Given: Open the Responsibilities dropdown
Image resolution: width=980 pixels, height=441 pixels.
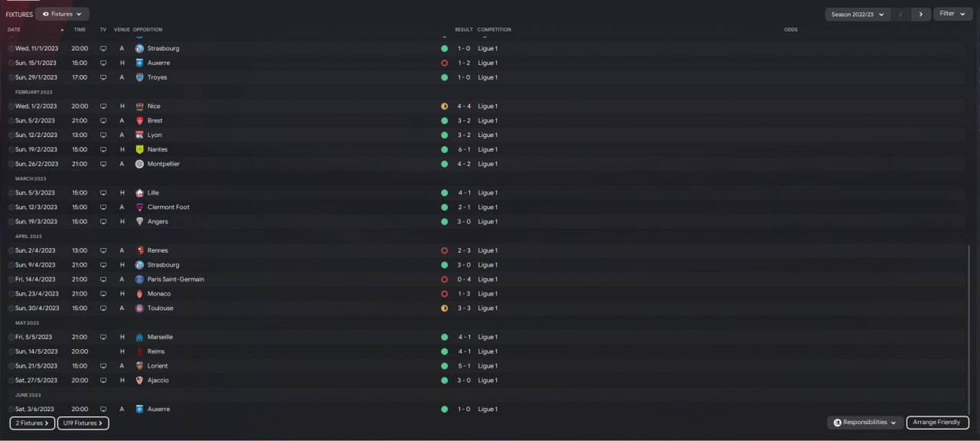Looking at the screenshot, I should pyautogui.click(x=865, y=423).
